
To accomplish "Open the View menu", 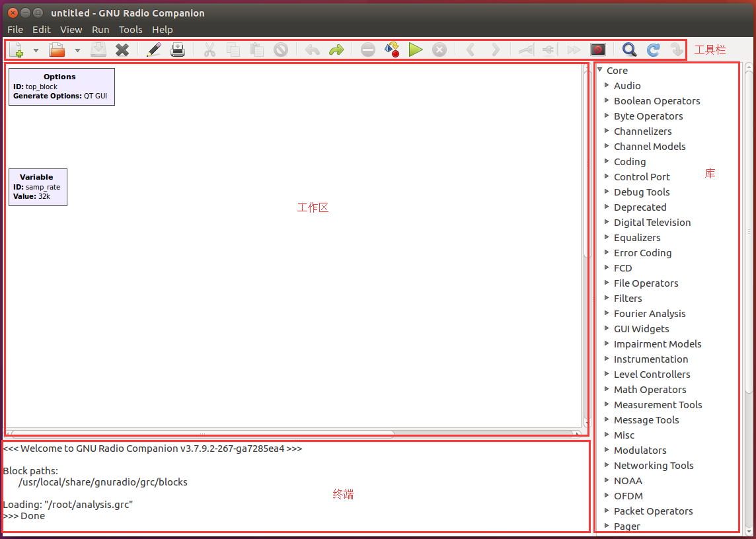I will (71, 30).
